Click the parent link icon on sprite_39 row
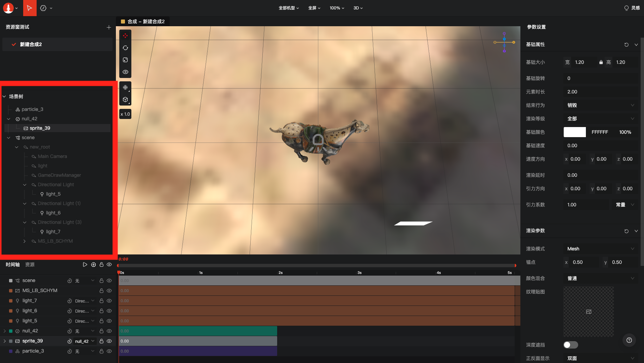Image resolution: width=644 pixels, height=363 pixels. point(70,341)
